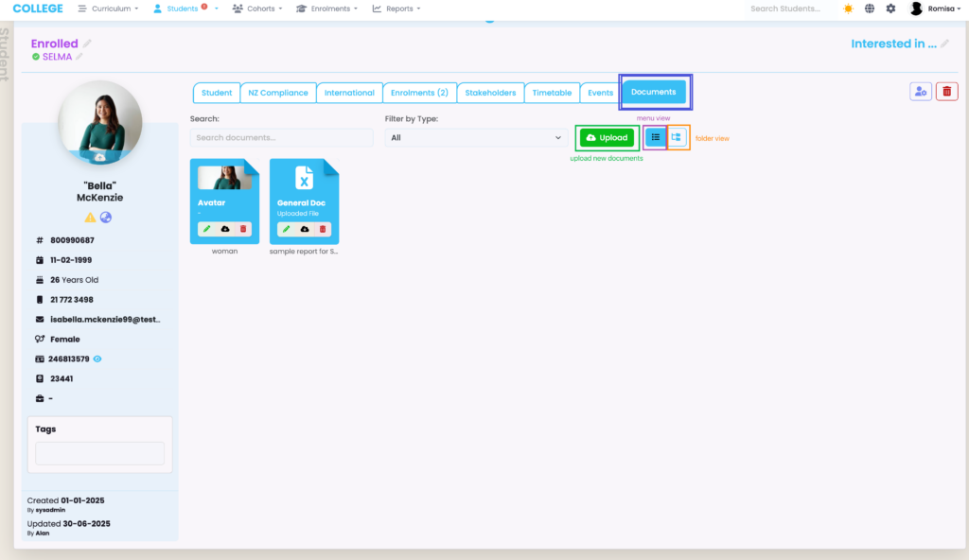Click the globe language icon in header
Viewport: 969px width, 560px height.
click(870, 9)
